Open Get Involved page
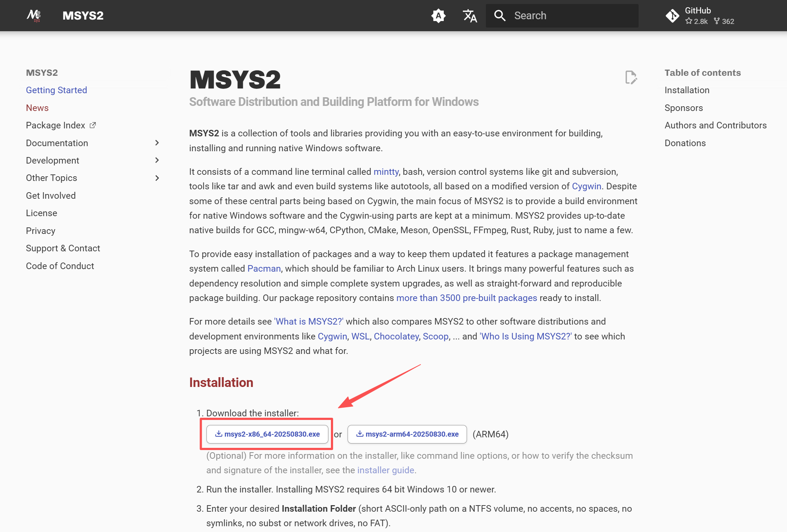The image size is (787, 532). [x=51, y=195]
